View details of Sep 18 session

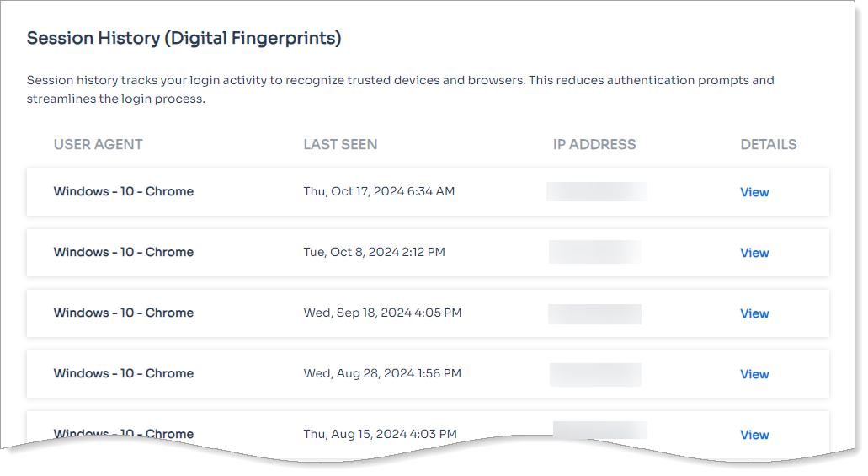[754, 313]
